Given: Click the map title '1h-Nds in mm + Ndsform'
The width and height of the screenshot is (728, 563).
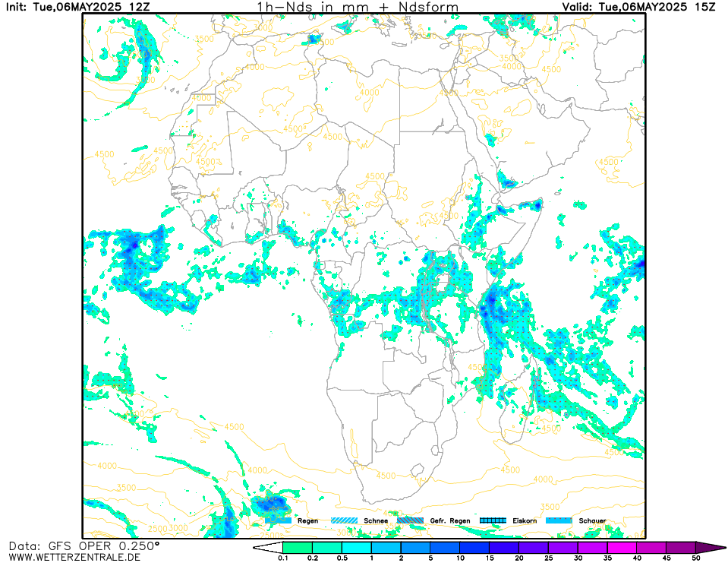Looking at the screenshot, I should click(358, 7).
